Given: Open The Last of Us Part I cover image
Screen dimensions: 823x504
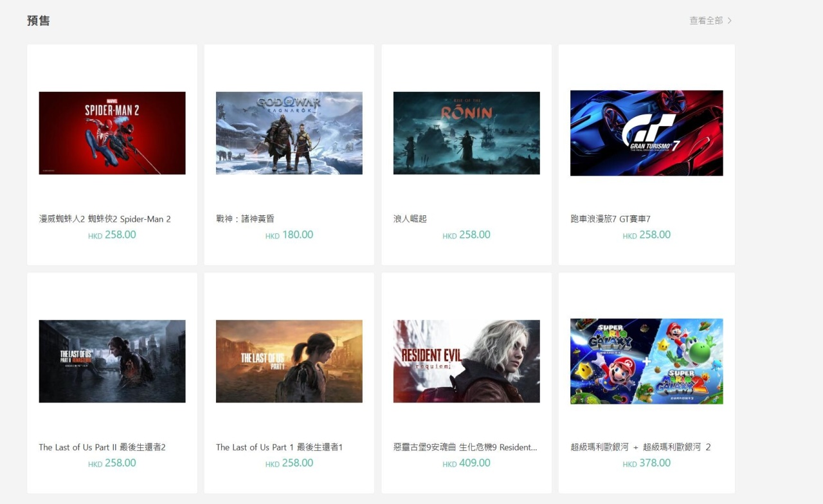Looking at the screenshot, I should [289, 361].
